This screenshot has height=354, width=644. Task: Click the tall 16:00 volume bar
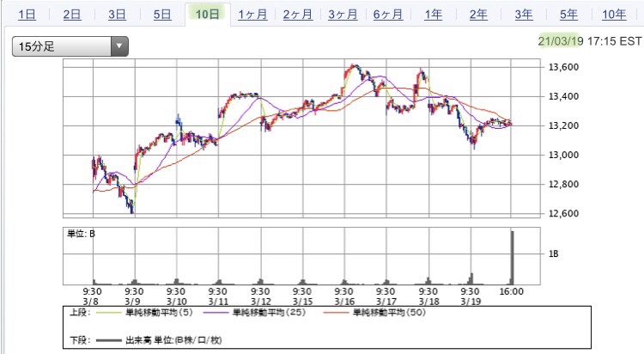(x=512, y=258)
